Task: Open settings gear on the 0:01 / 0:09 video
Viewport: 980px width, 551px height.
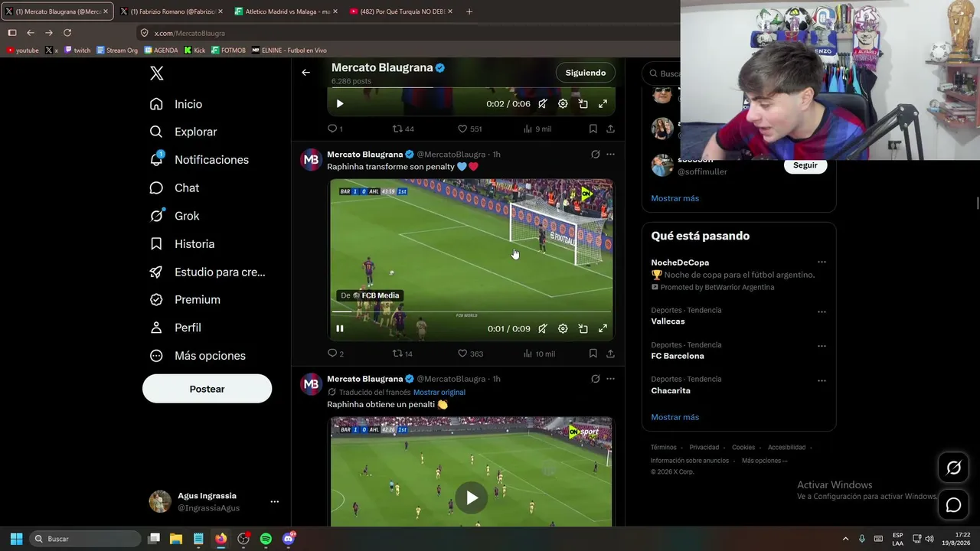Action: pos(563,329)
